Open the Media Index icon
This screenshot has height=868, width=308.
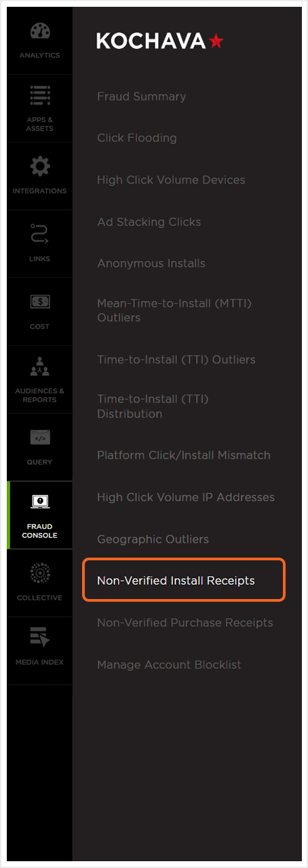click(40, 638)
